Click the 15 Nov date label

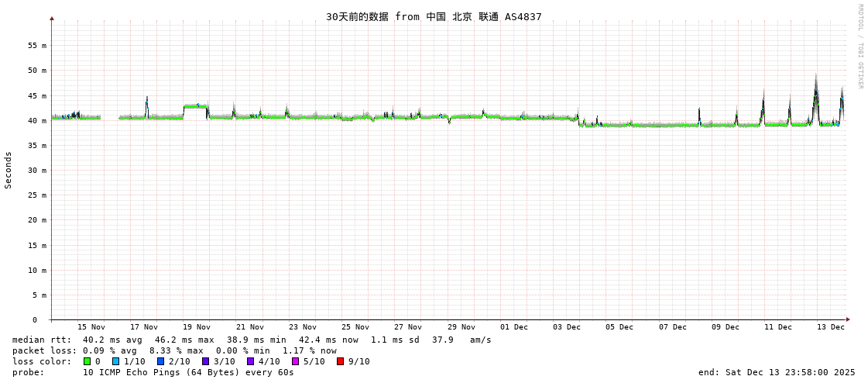coord(91,327)
